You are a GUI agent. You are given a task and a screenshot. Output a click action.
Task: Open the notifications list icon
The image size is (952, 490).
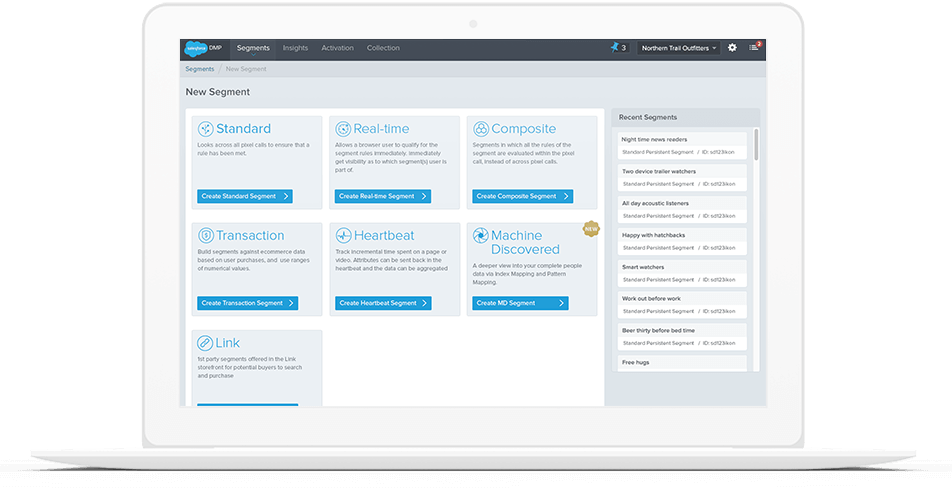[x=753, y=47]
